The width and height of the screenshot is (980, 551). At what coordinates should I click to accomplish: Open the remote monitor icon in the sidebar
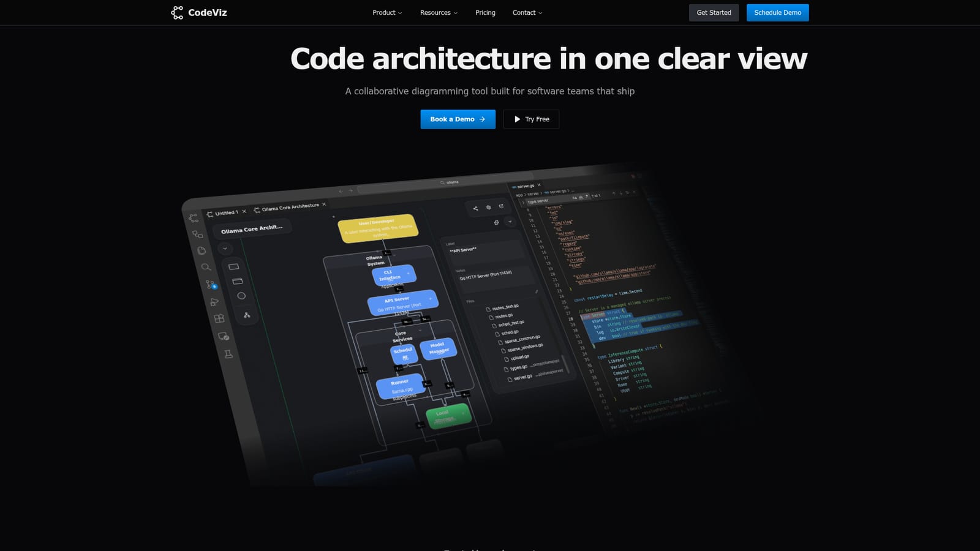coord(224,336)
